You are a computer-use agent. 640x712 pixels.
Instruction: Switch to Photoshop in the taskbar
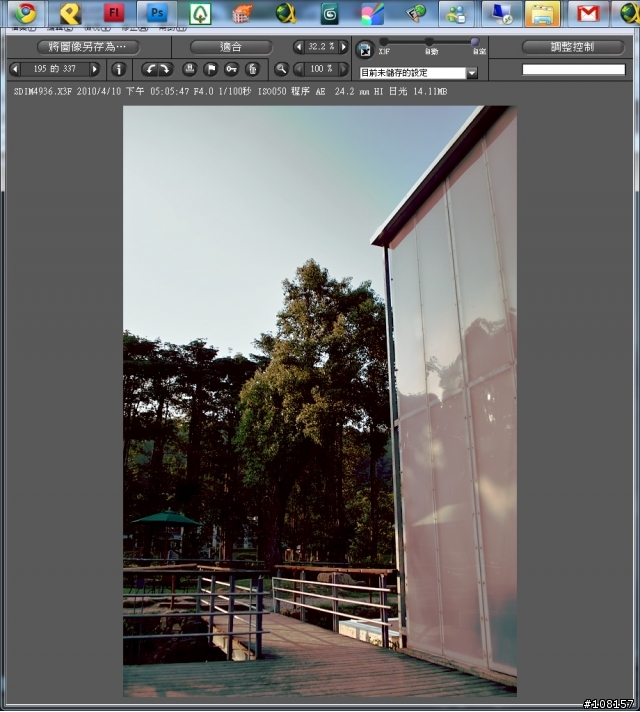click(x=157, y=13)
